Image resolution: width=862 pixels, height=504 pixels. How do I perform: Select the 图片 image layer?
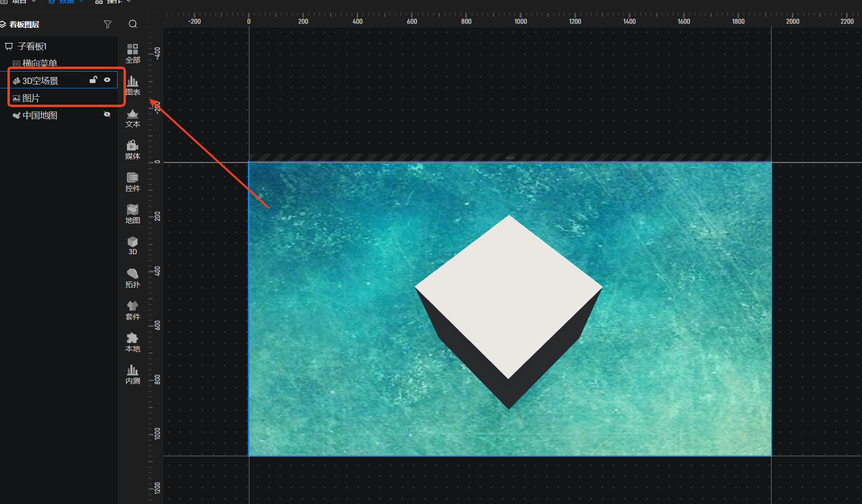[31, 98]
